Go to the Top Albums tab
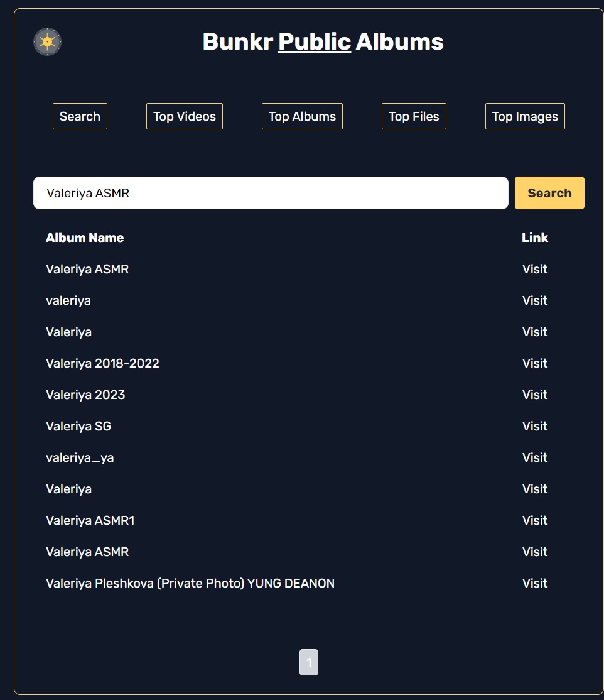Screen dimensions: 604x700 tap(302, 116)
